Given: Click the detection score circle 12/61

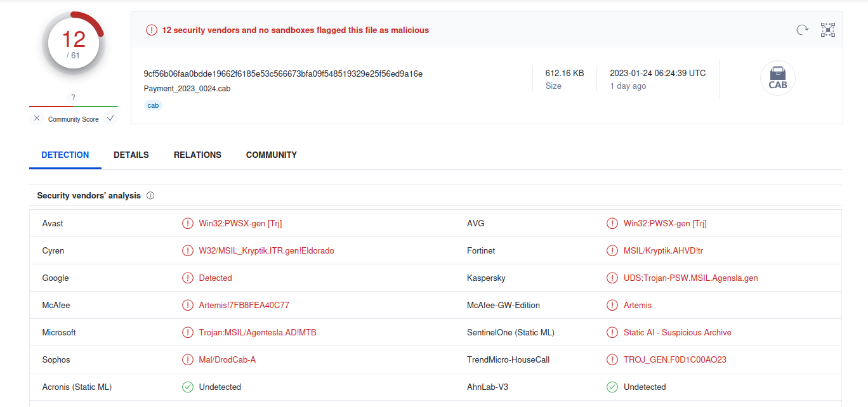Looking at the screenshot, I should click(74, 44).
